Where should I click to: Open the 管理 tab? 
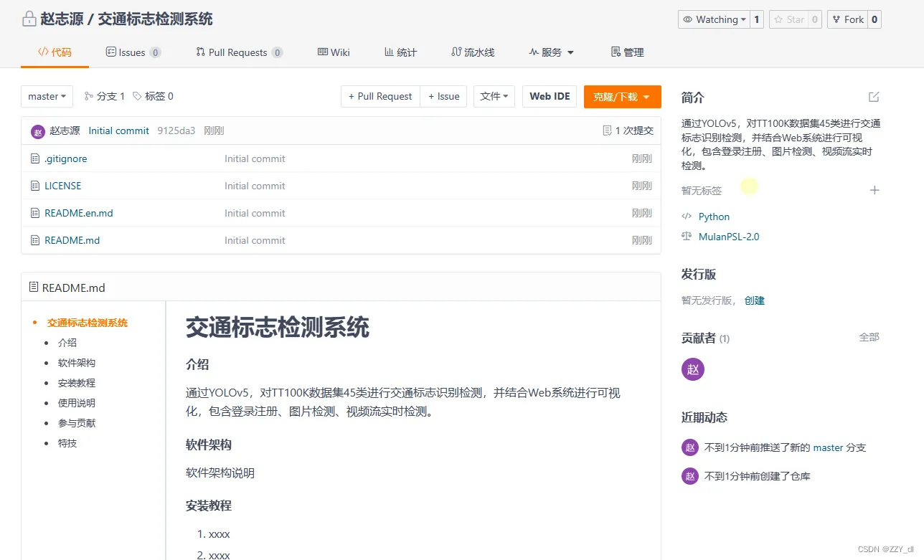627,52
